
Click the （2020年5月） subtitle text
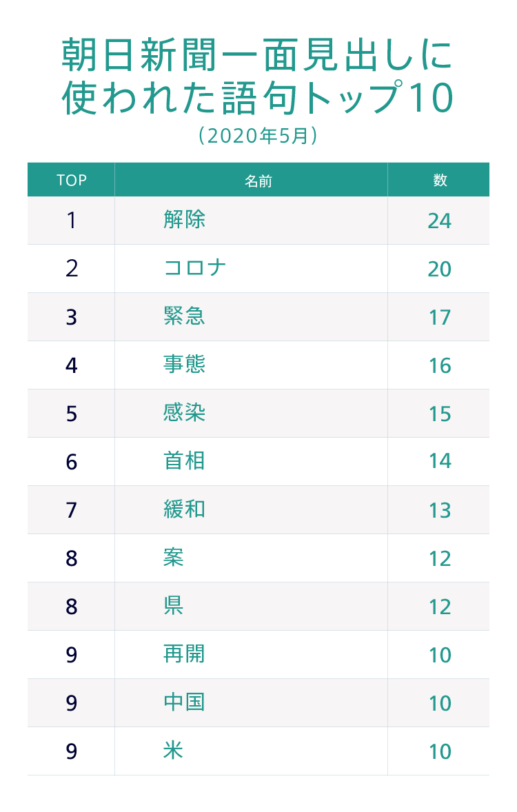pyautogui.click(x=258, y=136)
